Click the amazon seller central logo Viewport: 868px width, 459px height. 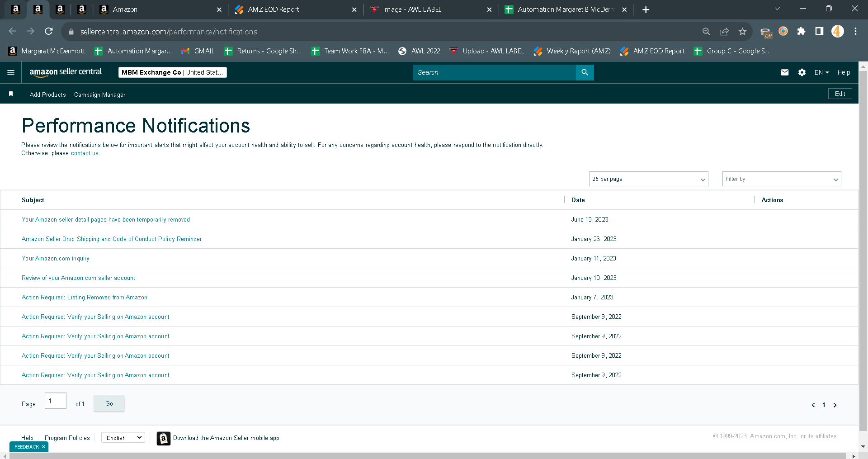(66, 72)
